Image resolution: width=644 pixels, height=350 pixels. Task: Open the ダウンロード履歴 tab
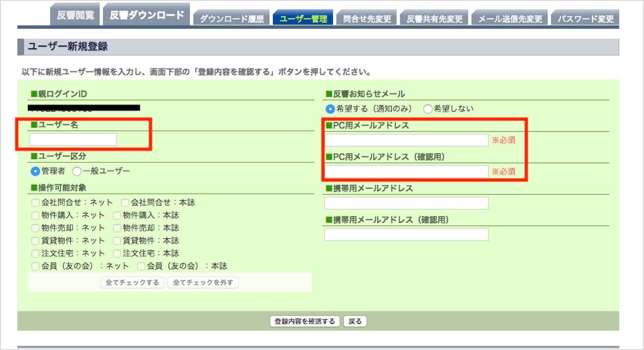click(x=231, y=18)
